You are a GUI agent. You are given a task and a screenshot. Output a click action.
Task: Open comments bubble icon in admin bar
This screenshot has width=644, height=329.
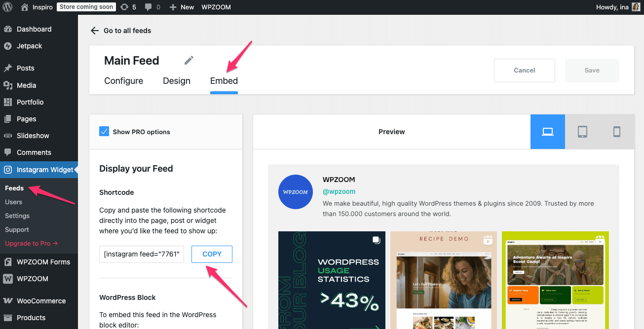pyautogui.click(x=148, y=7)
